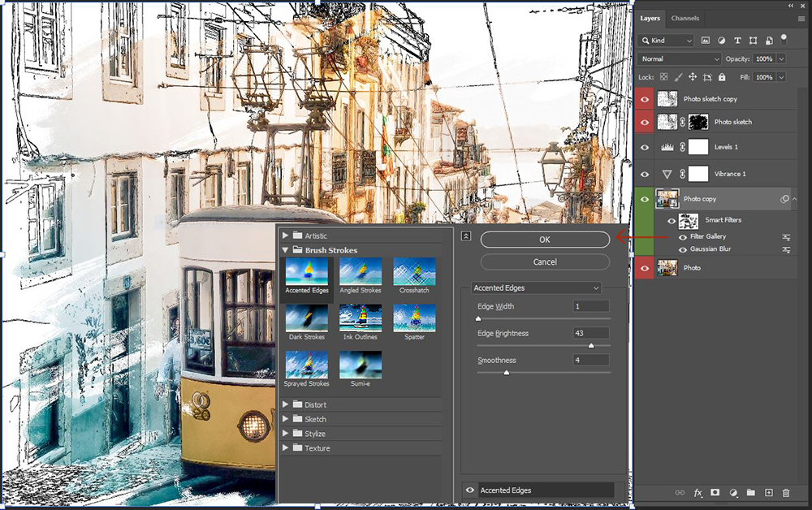Viewport: 812px width, 510px height.
Task: Click mask link icon on Levels 1
Action: [683, 147]
